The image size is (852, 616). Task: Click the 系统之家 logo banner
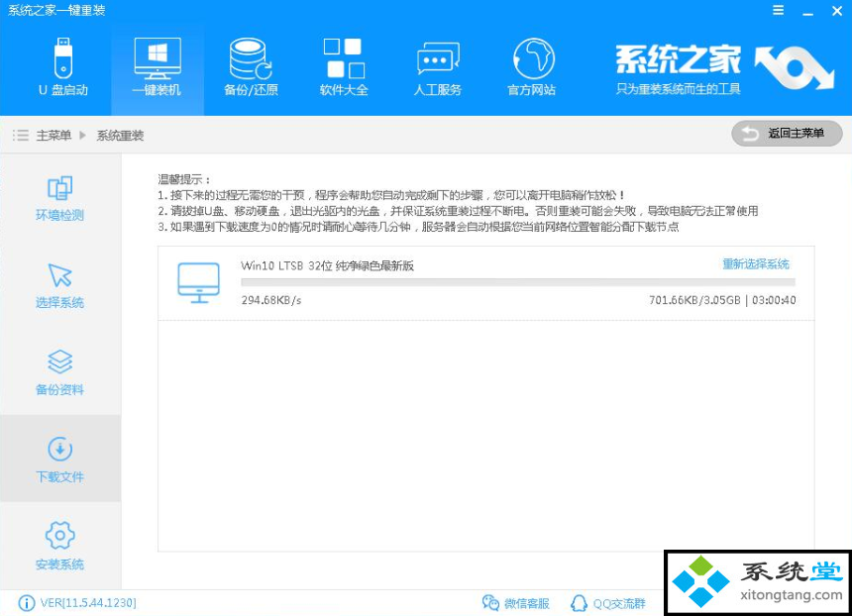[724, 67]
